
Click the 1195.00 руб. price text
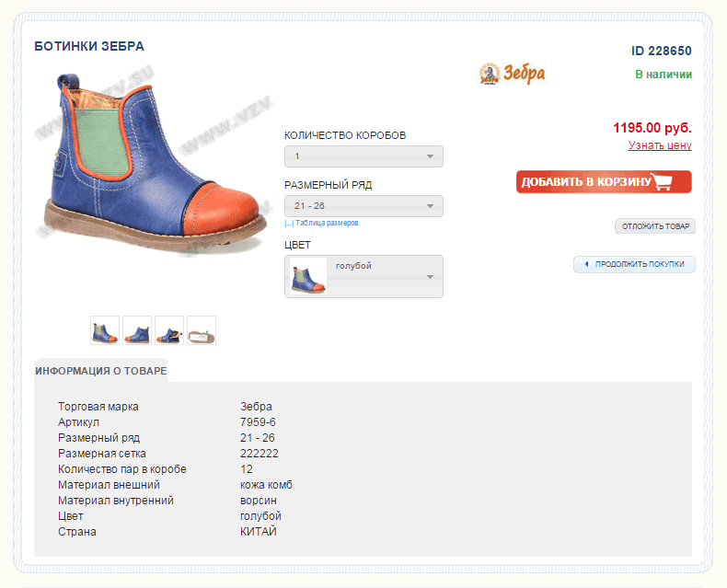pos(652,128)
